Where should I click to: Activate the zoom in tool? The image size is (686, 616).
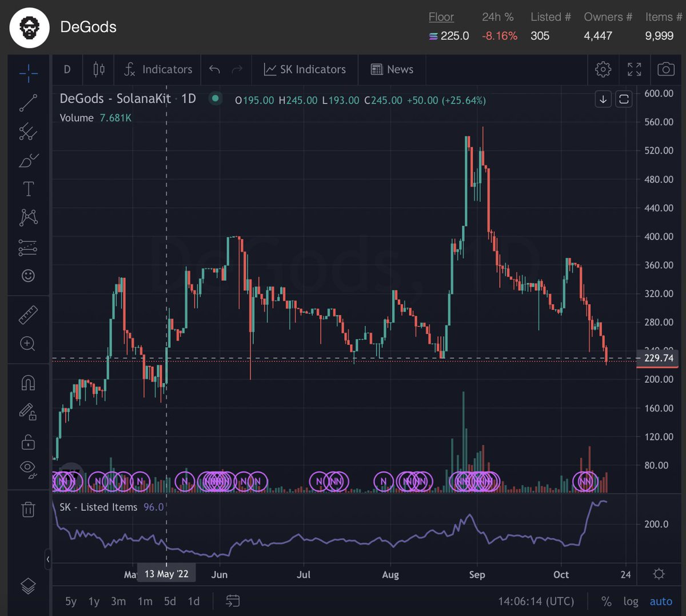(28, 343)
